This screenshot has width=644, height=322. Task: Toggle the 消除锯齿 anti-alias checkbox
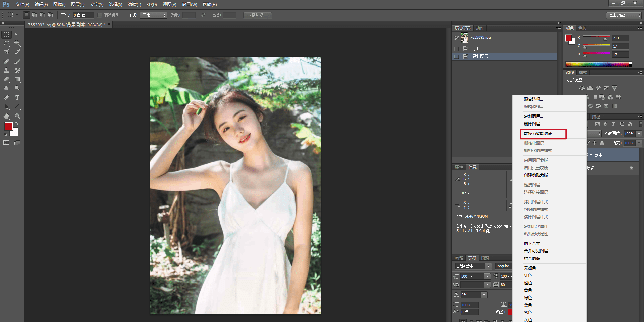coord(100,15)
